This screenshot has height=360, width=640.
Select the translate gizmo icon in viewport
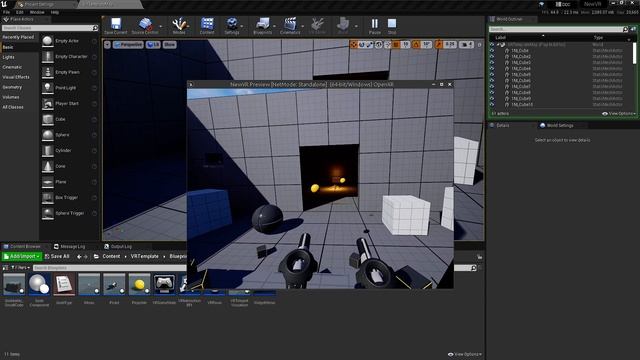(x=353, y=44)
